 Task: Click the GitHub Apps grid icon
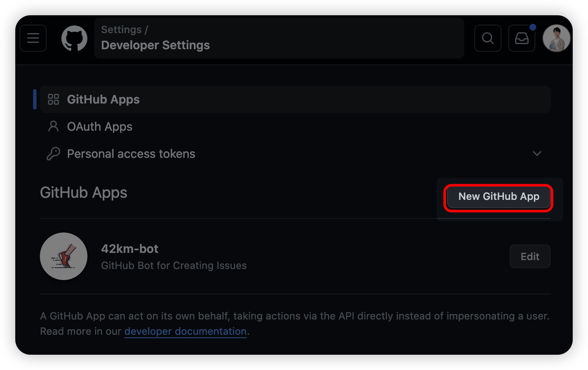[53, 99]
